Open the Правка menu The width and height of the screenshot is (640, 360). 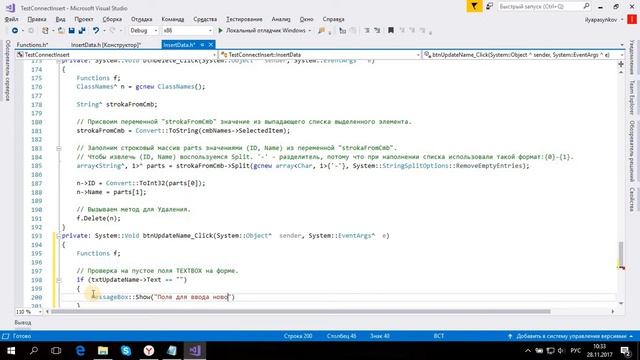(x=37, y=19)
